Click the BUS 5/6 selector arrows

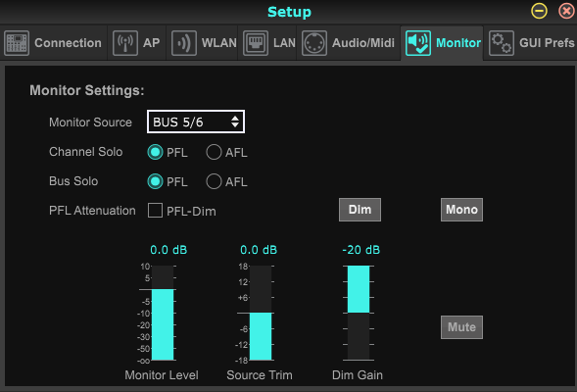click(235, 122)
